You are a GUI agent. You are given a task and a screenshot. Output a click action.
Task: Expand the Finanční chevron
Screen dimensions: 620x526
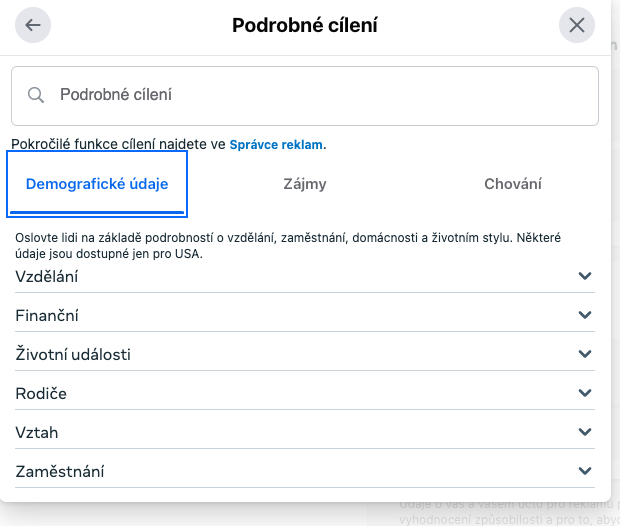click(x=585, y=315)
